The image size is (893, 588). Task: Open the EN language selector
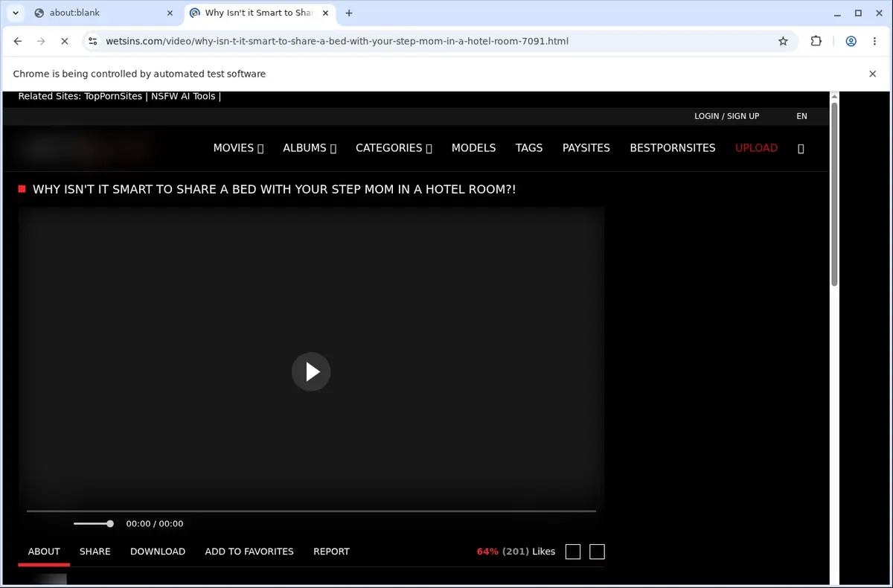coord(801,116)
